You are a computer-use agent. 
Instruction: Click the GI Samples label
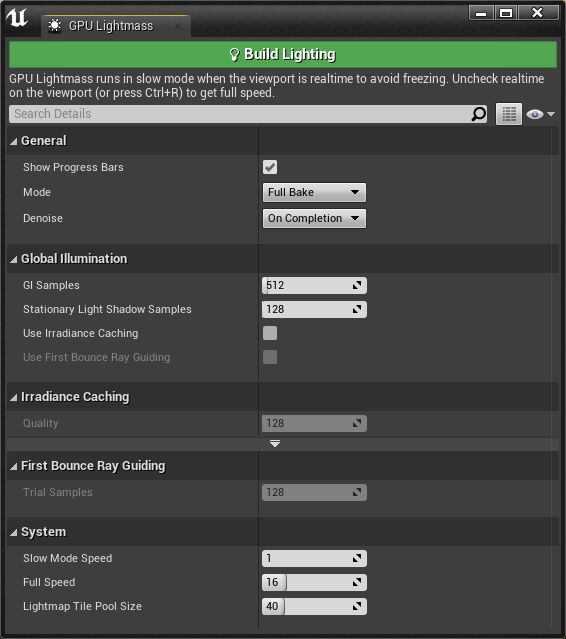[51, 285]
